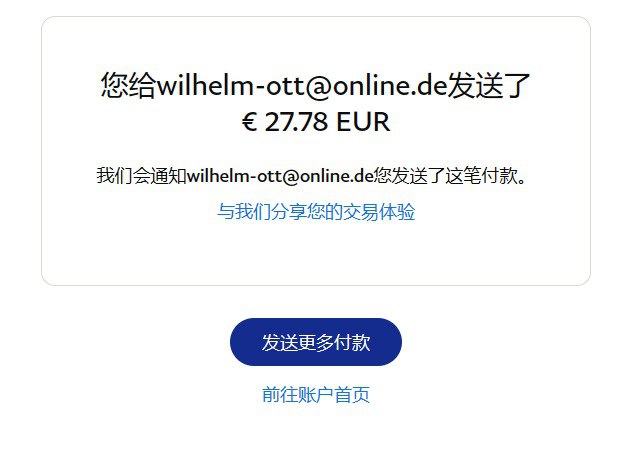
Task: Click the € euro symbol before the amount
Action: [249, 122]
